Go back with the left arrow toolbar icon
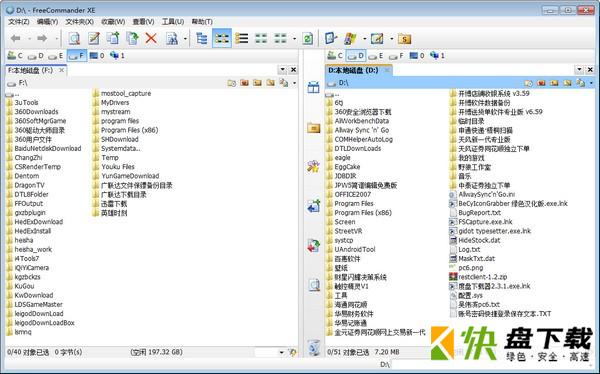600x374 pixels. click(x=16, y=38)
